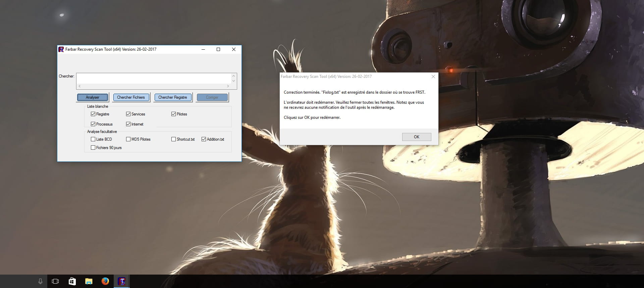Click the Chercher field scroll left arrow

tap(79, 86)
